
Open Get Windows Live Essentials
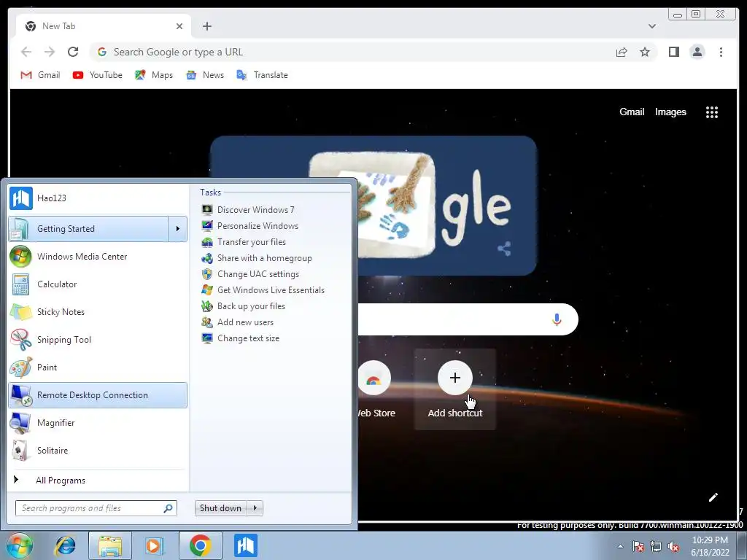[263, 290]
